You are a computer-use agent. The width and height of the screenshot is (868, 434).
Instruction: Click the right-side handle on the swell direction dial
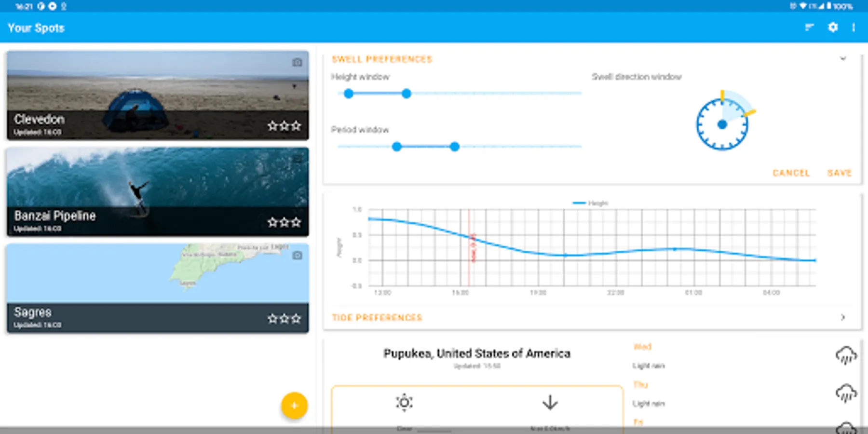(749, 113)
